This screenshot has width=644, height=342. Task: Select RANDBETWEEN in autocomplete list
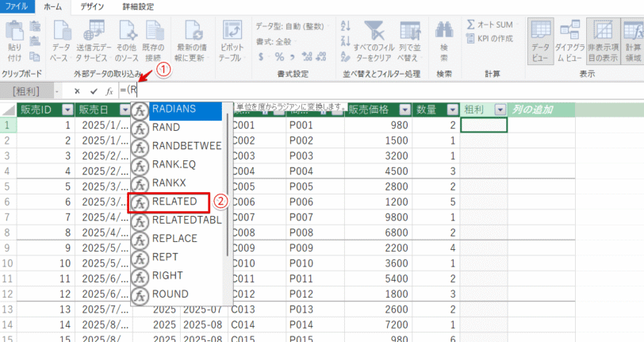[177, 146]
